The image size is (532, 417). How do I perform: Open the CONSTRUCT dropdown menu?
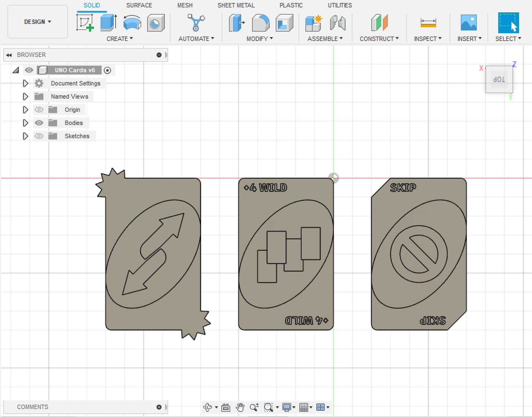[x=379, y=39]
